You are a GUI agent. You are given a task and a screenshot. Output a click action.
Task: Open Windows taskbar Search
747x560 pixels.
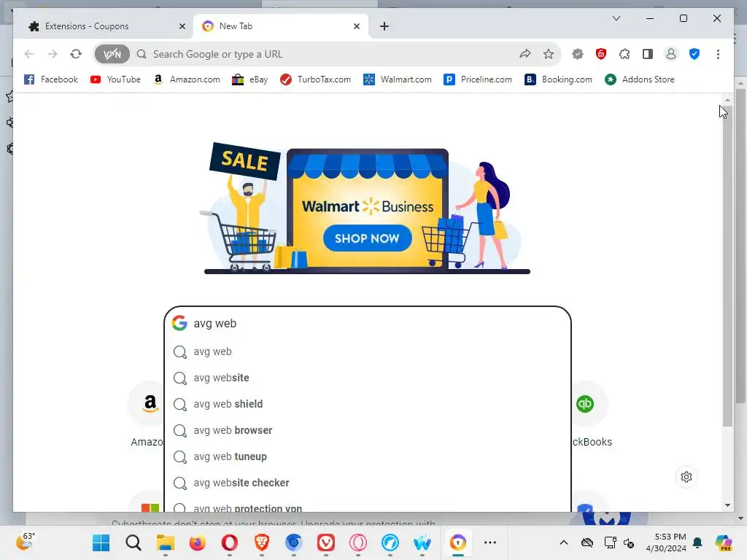(133, 542)
